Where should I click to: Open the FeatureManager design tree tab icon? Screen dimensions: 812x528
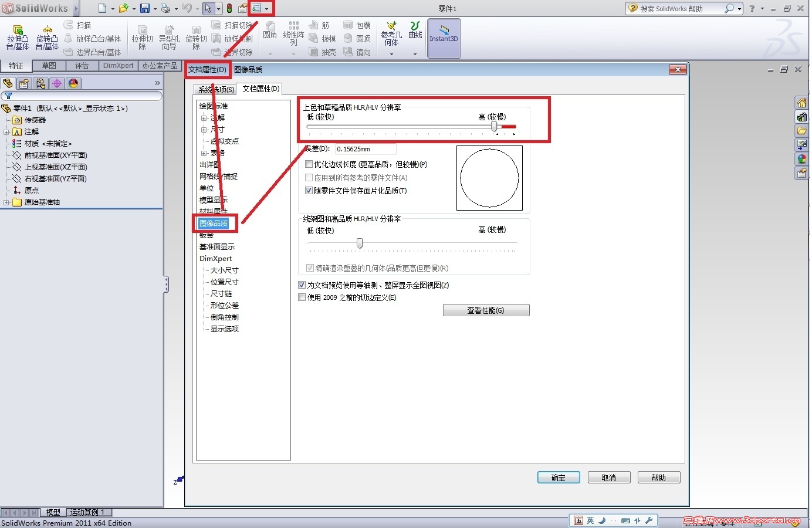point(8,83)
